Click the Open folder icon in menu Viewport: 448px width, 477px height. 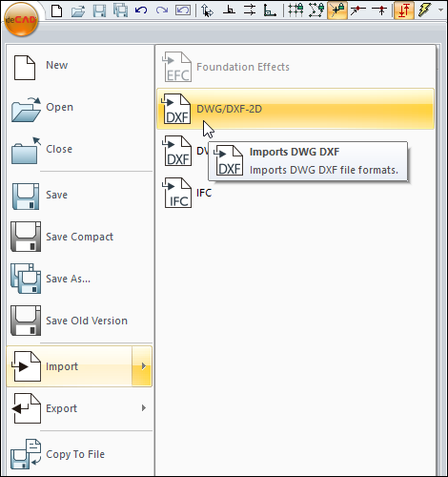26,109
